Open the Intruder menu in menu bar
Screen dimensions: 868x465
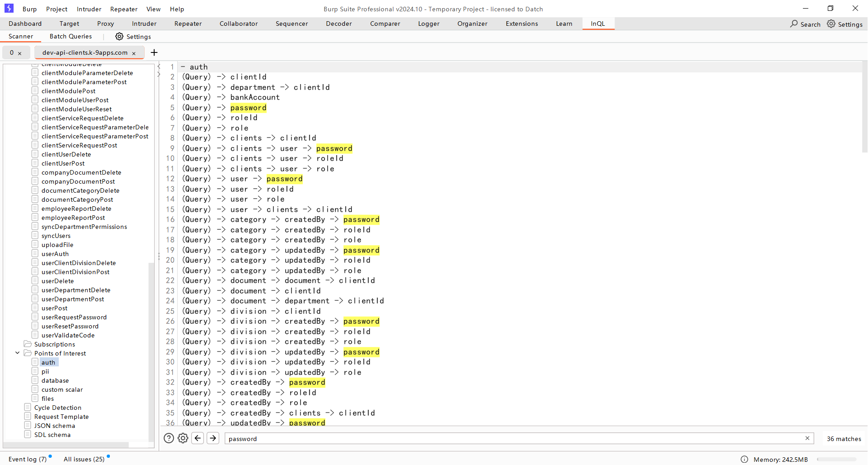(89, 9)
